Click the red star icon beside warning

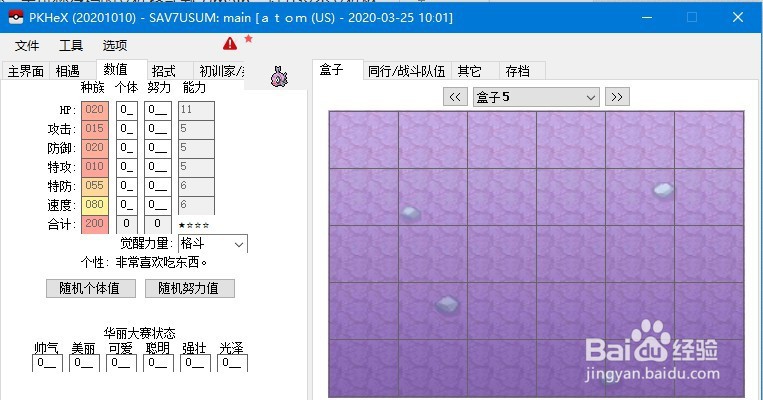click(248, 38)
